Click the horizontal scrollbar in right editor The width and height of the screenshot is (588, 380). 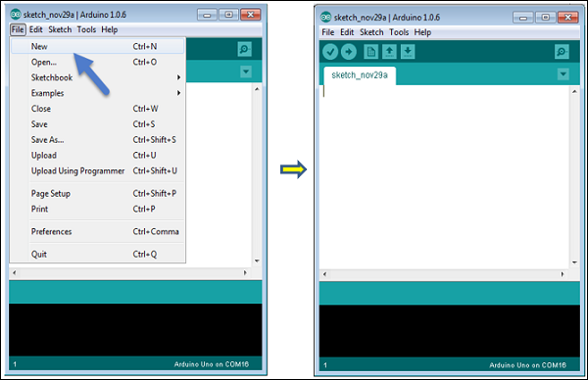click(x=444, y=274)
